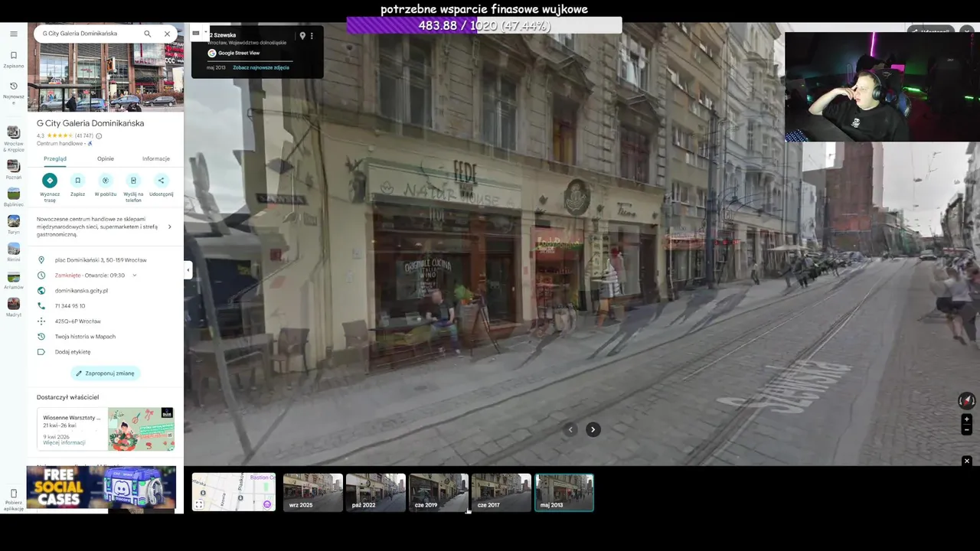980x551 pixels.
Task: Click address plac Dominikański 3
Action: (100, 260)
